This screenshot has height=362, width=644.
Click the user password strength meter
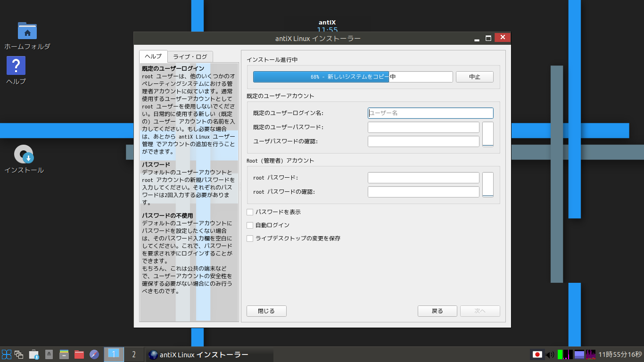488,134
